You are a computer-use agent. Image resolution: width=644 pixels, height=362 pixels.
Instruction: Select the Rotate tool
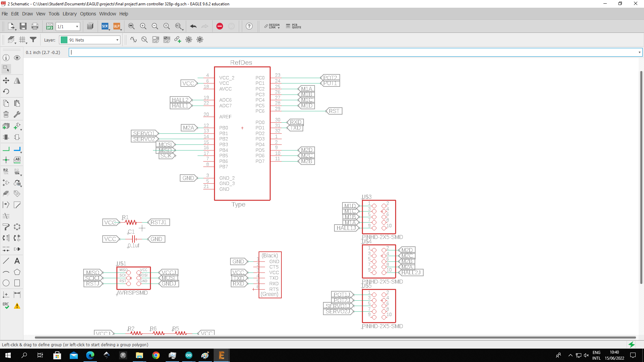coord(6,92)
